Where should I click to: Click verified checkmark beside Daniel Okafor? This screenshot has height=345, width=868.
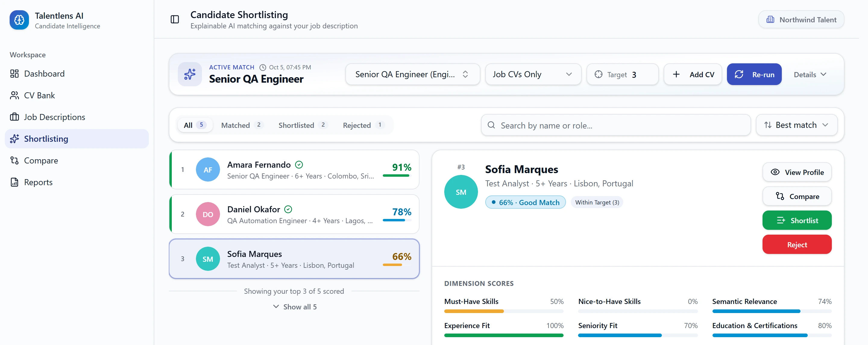click(288, 209)
